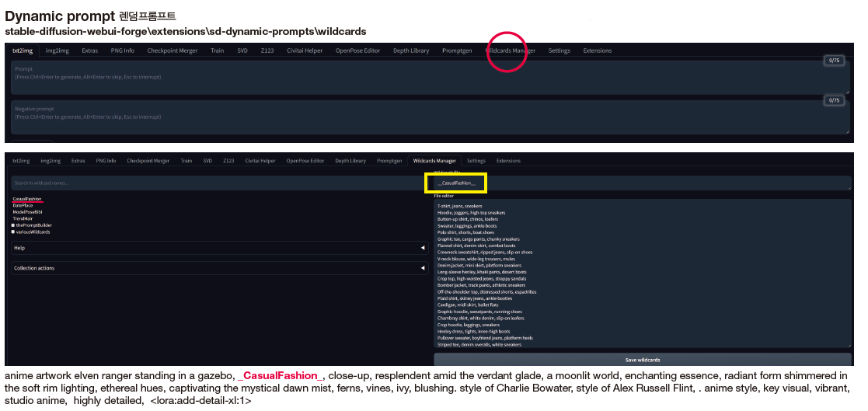Screen dimensions: 868x411
Task: Click the line 'Plaid shirt, skinny jeans, ankle booties'
Action: [475, 298]
